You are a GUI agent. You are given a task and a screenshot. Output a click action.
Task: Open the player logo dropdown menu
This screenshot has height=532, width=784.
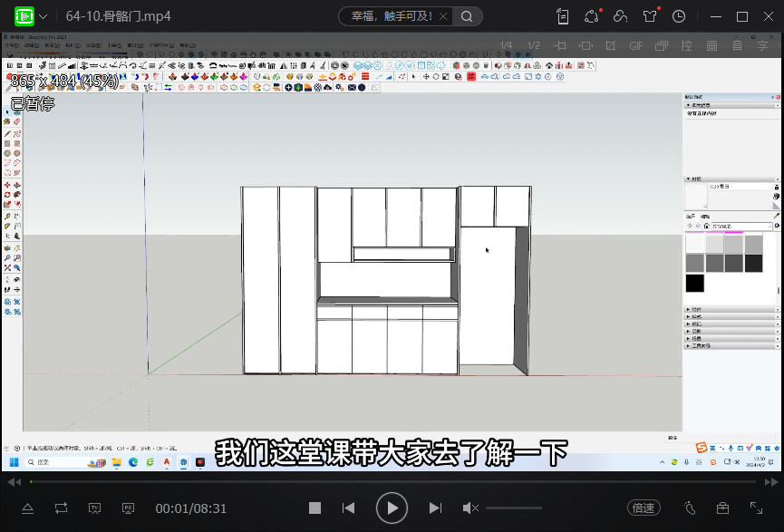coord(43,16)
